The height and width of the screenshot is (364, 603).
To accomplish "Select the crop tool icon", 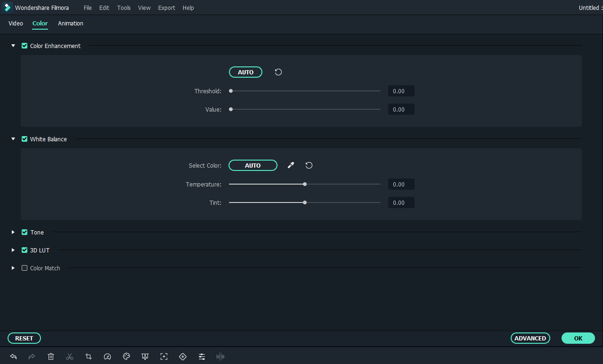I will click(89, 356).
